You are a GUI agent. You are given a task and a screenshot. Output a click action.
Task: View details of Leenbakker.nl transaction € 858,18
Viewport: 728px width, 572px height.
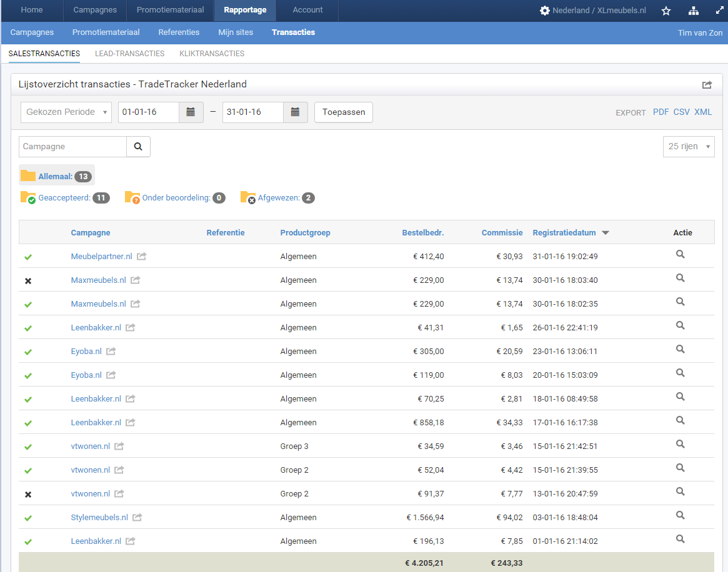coord(680,420)
